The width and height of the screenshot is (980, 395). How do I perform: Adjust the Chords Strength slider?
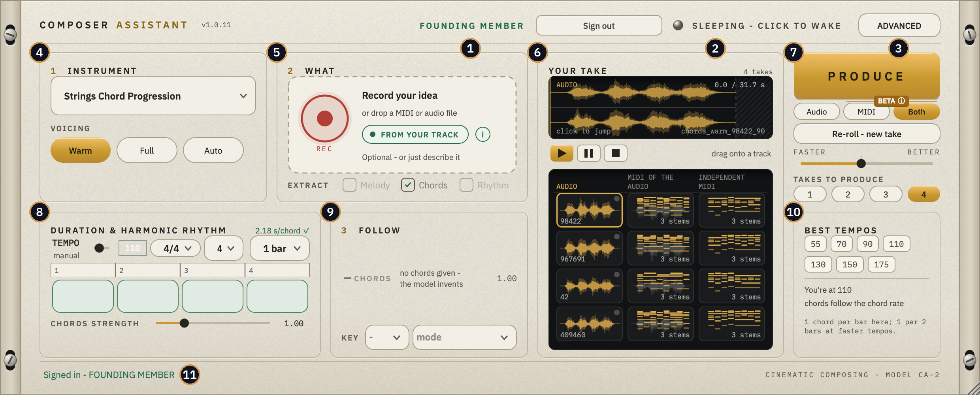point(213,323)
